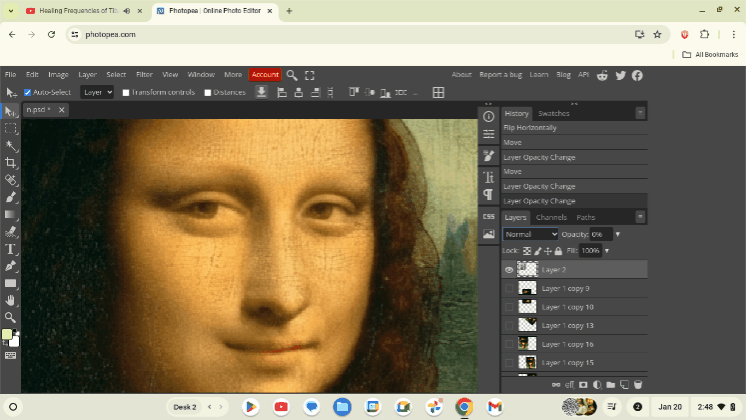This screenshot has width=746, height=420.
Task: Open the Normal blend mode dropdown
Action: 530,234
